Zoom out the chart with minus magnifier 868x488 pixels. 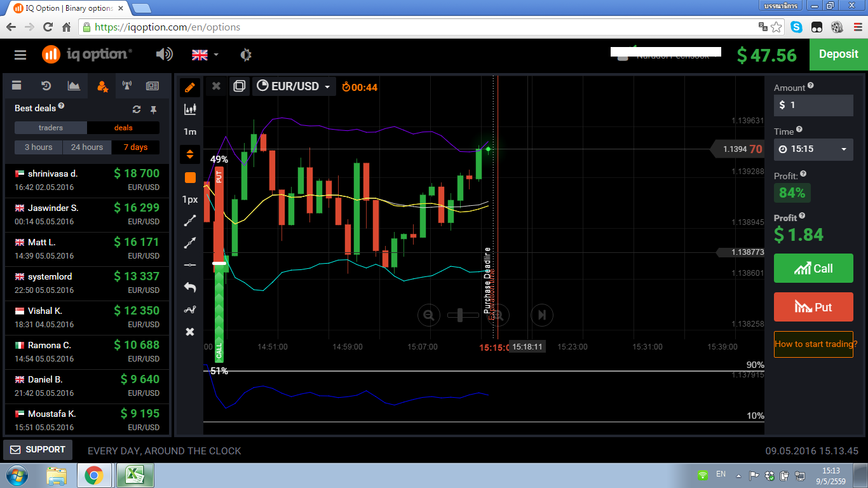click(429, 315)
